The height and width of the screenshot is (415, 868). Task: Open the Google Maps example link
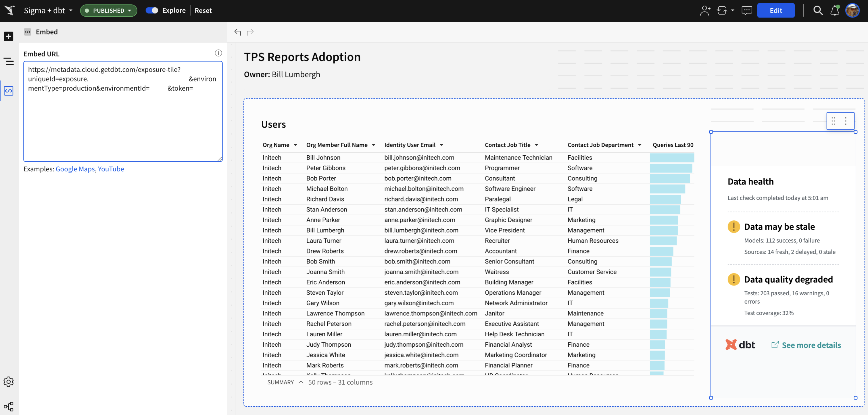click(x=75, y=169)
